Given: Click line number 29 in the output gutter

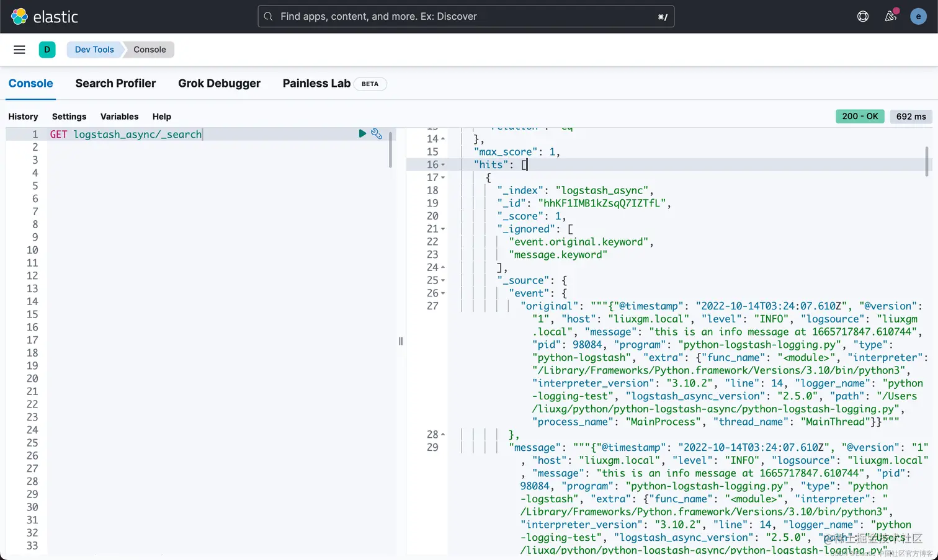Looking at the screenshot, I should (x=432, y=447).
